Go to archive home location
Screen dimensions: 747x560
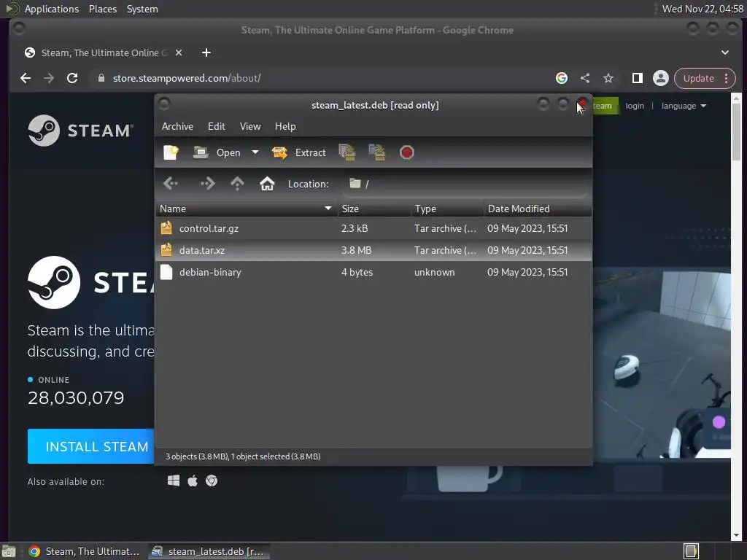[x=267, y=183]
